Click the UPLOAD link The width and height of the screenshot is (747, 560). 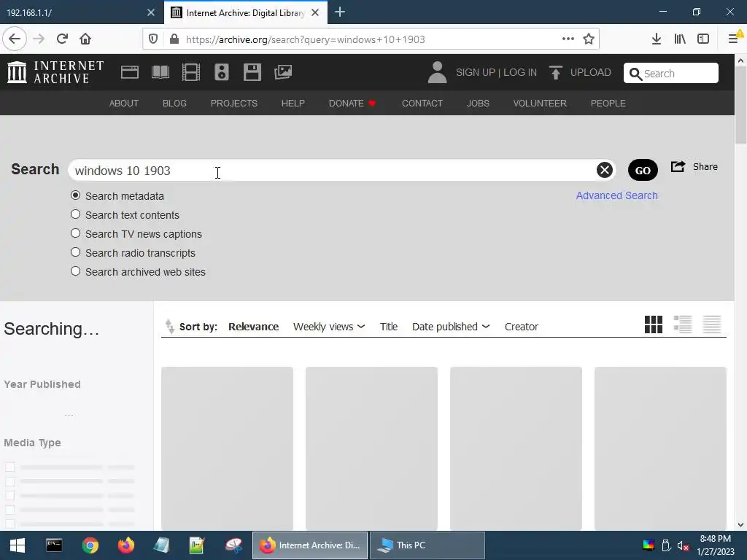(590, 72)
